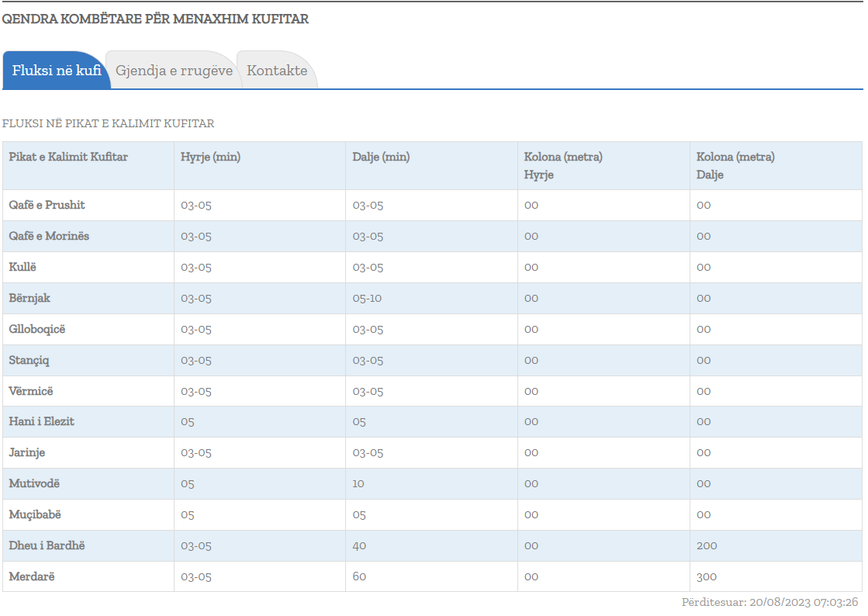Click the Hyrje (min) column header

[x=210, y=157]
